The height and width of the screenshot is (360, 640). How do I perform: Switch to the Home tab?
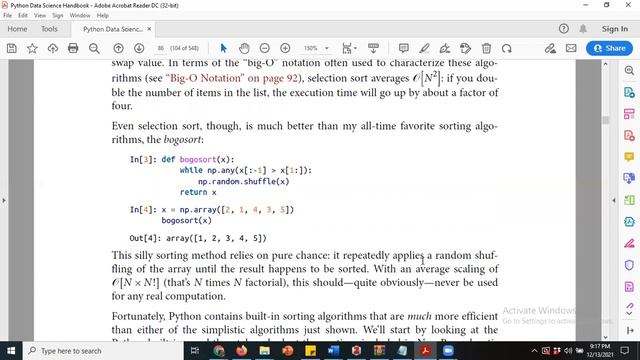(x=17, y=29)
